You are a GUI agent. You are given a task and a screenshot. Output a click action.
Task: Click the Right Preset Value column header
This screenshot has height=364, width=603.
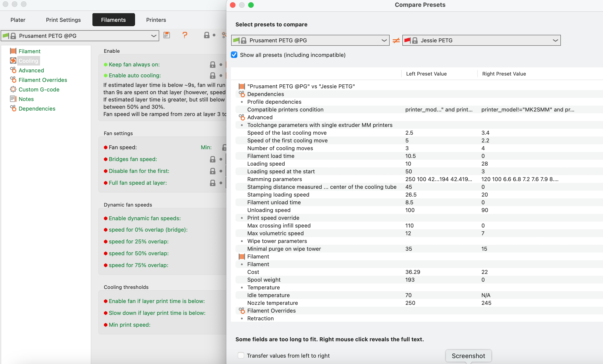tap(504, 74)
